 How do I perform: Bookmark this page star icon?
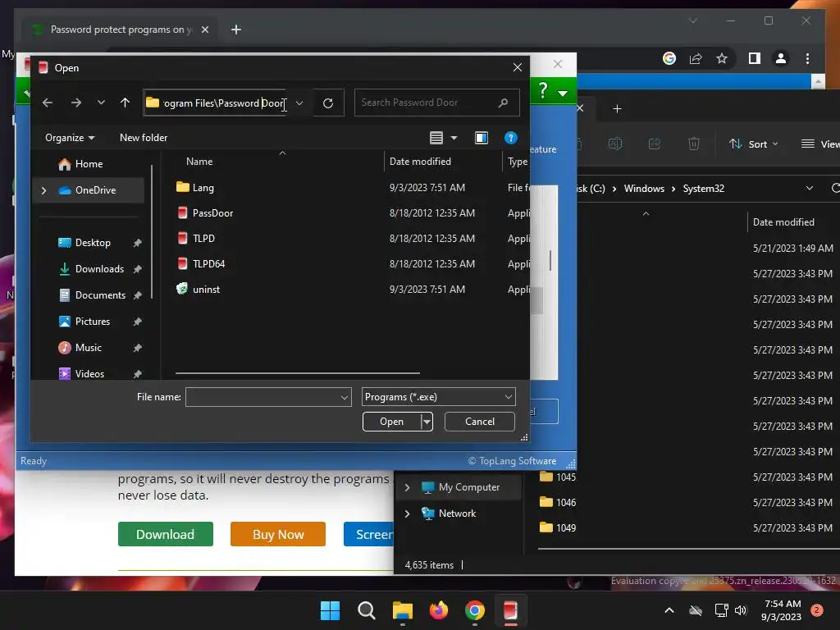(x=722, y=58)
